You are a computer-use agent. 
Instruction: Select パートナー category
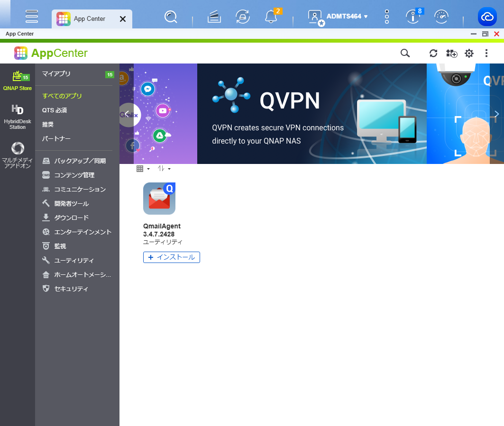pos(56,138)
